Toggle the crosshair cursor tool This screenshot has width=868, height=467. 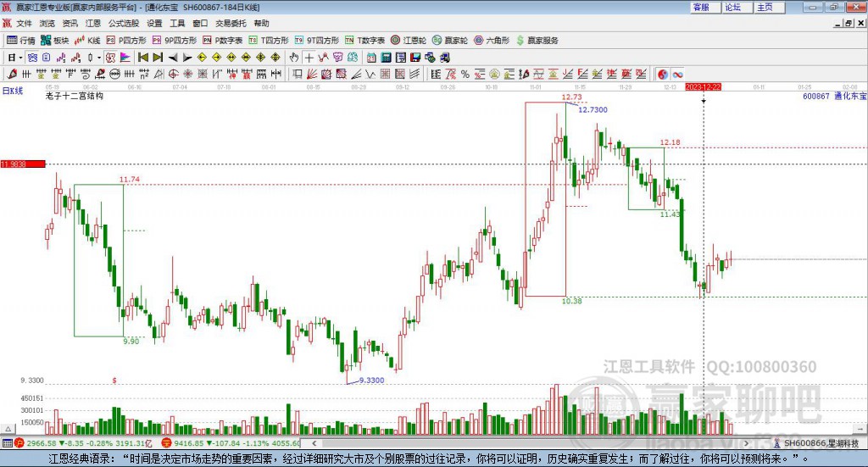click(x=309, y=58)
